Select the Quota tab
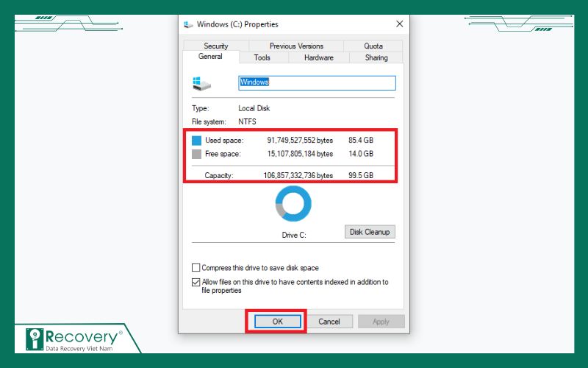This screenshot has height=368, width=588. click(x=373, y=46)
